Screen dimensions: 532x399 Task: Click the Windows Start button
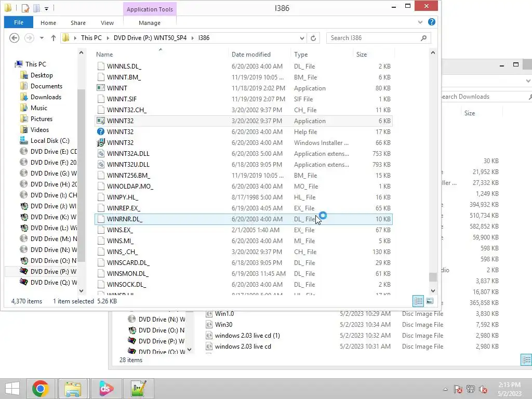point(12,389)
